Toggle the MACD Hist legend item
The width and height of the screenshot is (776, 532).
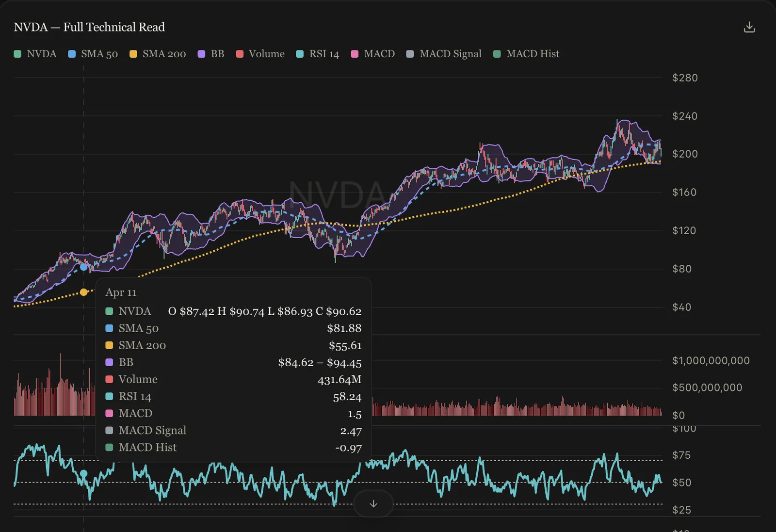526,54
